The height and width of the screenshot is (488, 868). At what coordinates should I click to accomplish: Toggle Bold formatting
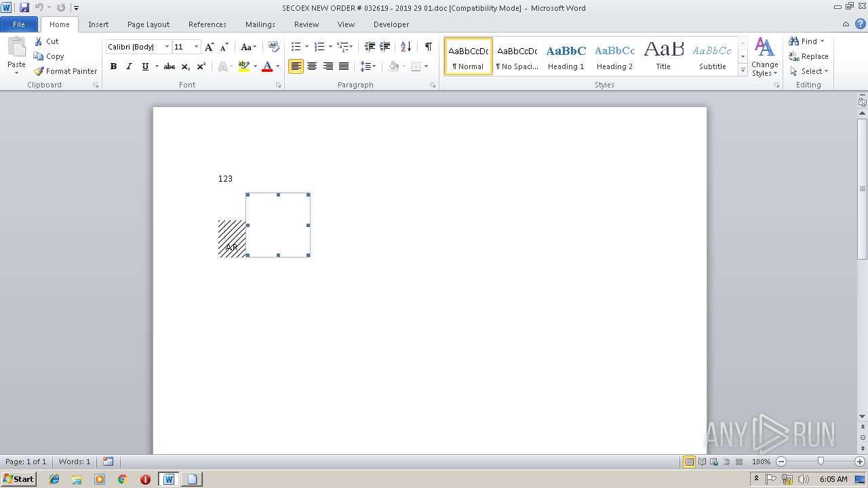113,66
